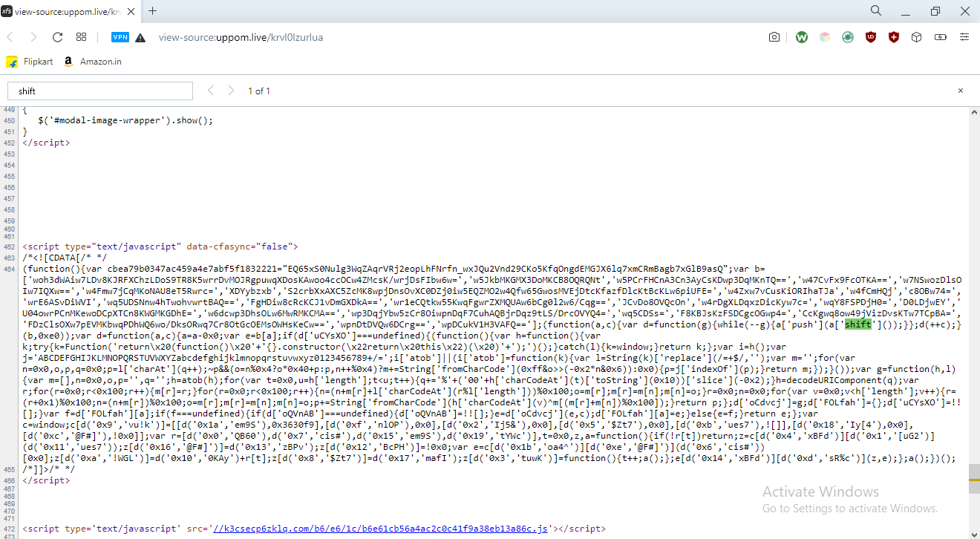Click the highlighted 'shift' match in code

coord(857,324)
